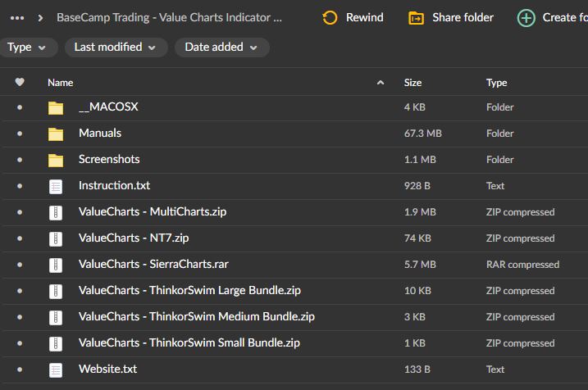Toggle favorite dot for Manuals folder
This screenshot has height=390, width=588.
20,134
